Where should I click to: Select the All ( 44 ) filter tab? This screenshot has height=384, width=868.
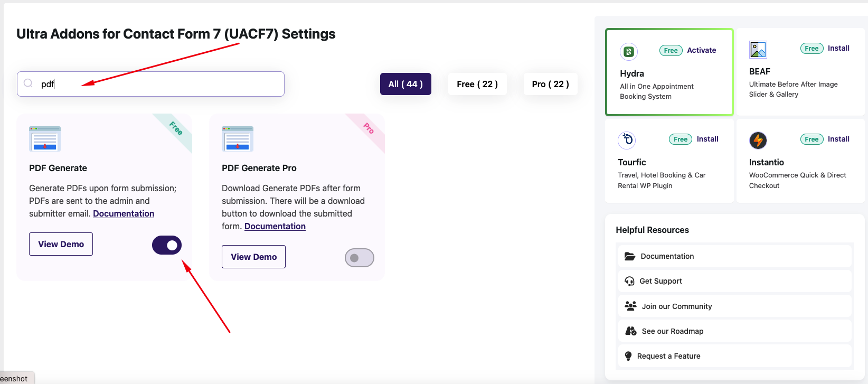[405, 84]
